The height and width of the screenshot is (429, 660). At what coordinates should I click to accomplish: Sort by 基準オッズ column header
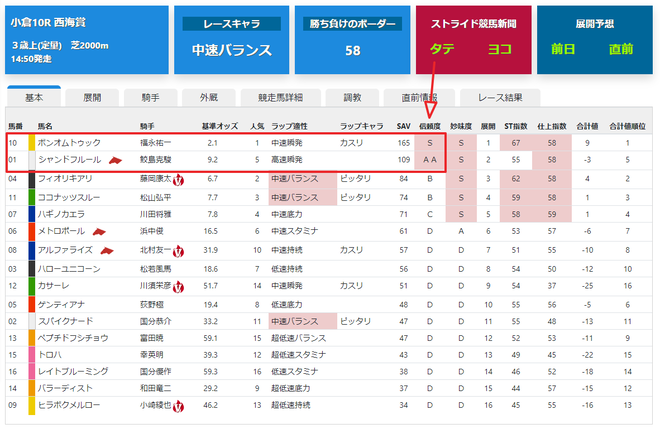coord(220,126)
